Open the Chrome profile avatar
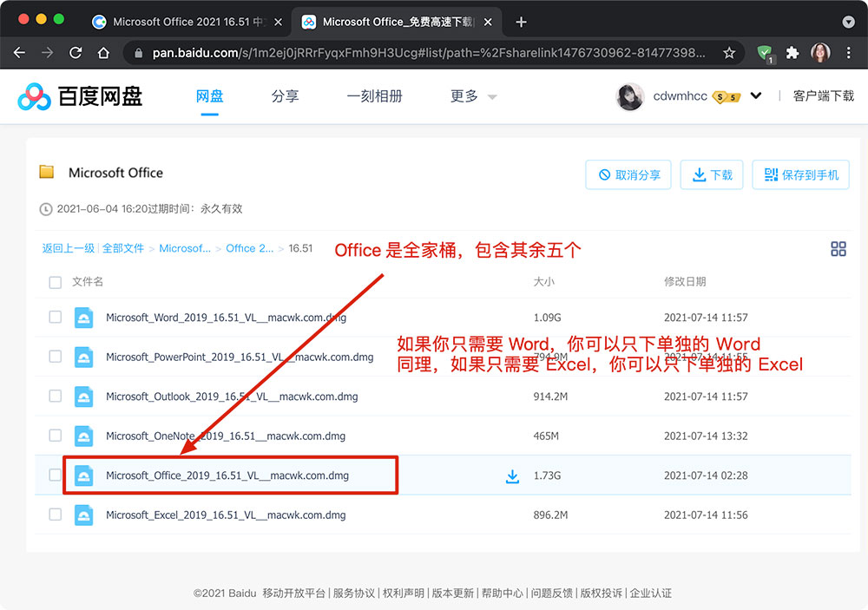 (820, 53)
